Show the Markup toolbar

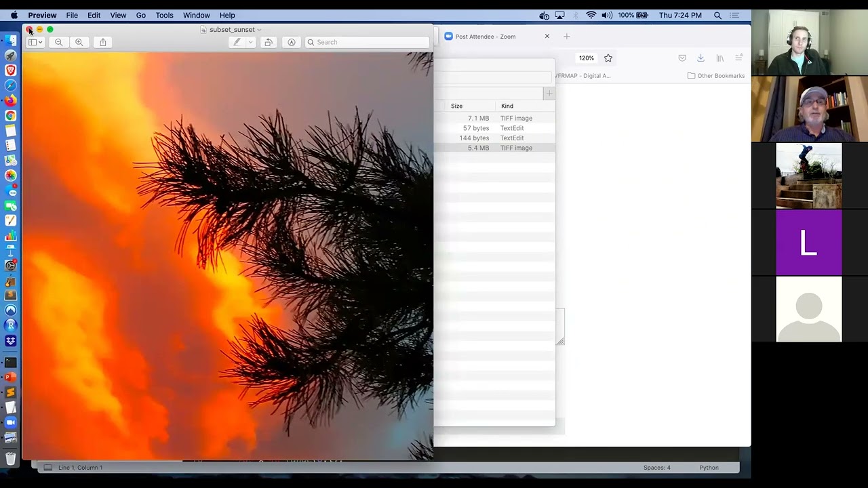click(292, 42)
